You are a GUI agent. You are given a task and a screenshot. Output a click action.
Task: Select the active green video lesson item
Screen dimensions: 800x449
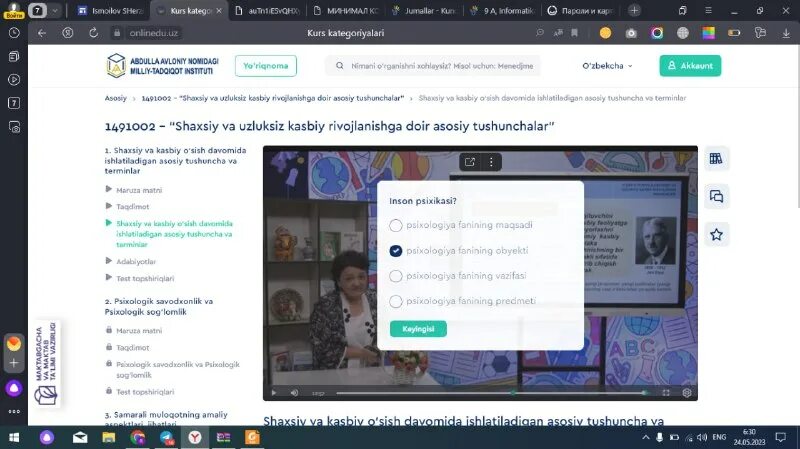tap(174, 234)
